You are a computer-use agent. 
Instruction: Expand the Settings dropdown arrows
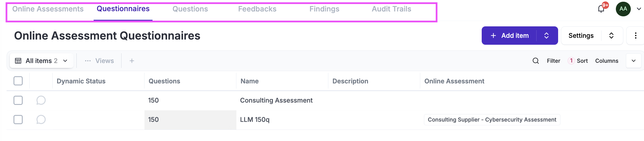coord(611,36)
